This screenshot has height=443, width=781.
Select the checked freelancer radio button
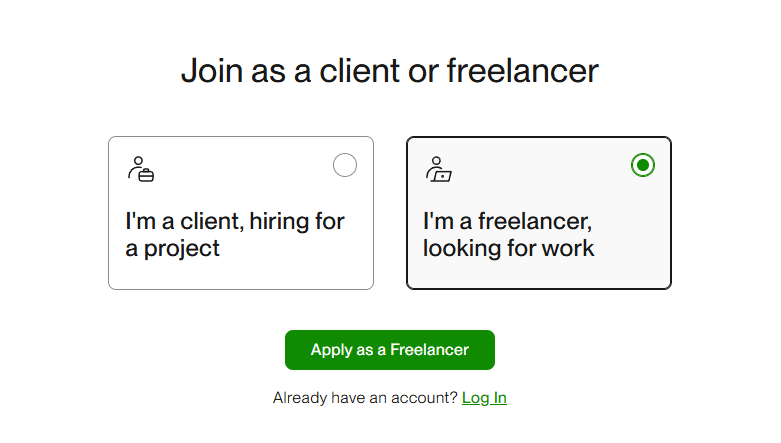tap(643, 166)
